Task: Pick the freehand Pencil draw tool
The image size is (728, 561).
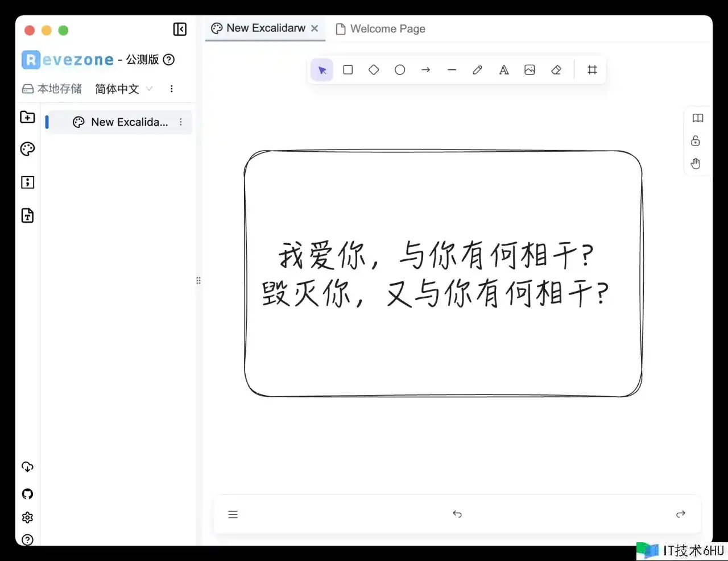Action: pos(478,70)
